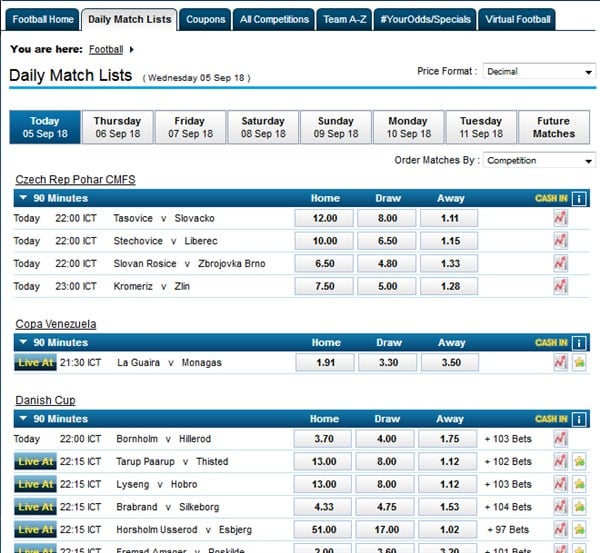The width and height of the screenshot is (600, 553).
Task: Select Hillerod away odds 1.75
Action: (x=448, y=439)
